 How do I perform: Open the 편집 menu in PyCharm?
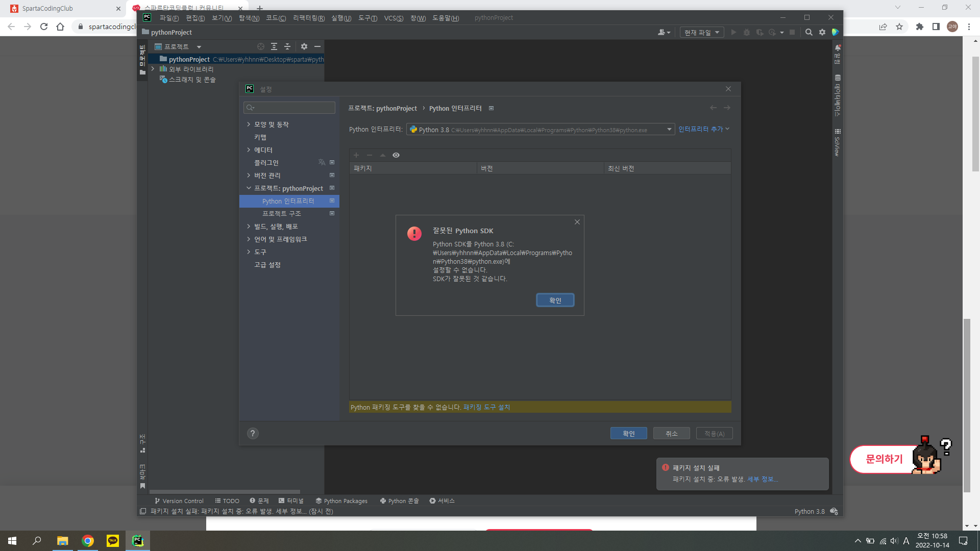click(x=195, y=18)
